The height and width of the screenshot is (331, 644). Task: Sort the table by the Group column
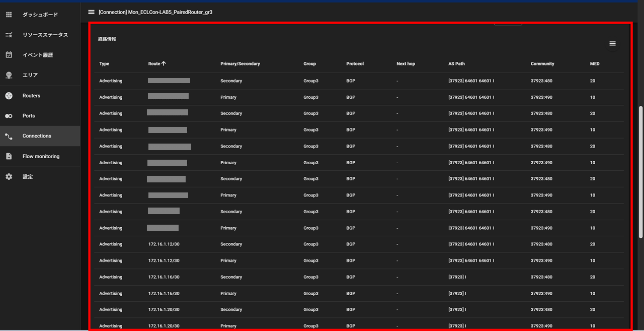point(309,63)
